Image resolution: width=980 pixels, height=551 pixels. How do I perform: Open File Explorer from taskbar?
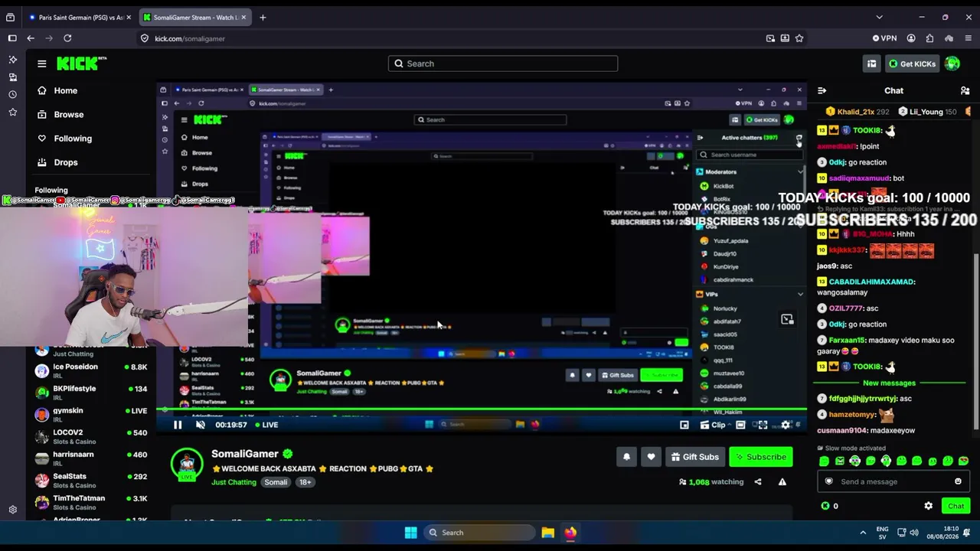548,533
